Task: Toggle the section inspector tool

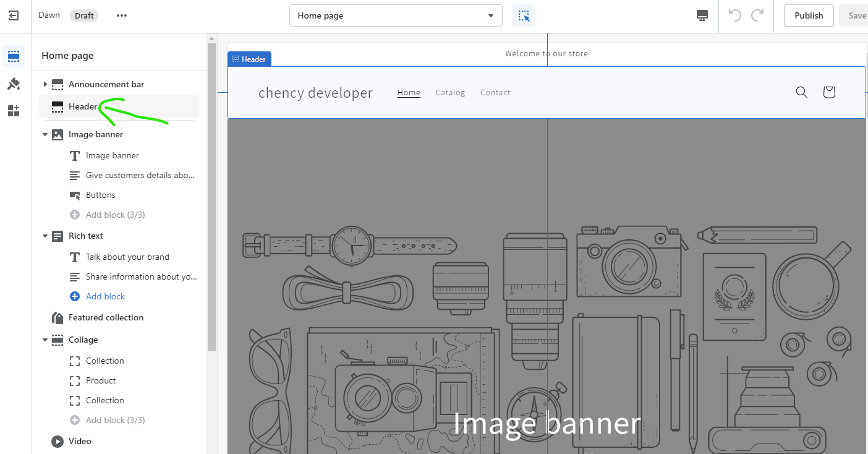Action: pos(524,15)
